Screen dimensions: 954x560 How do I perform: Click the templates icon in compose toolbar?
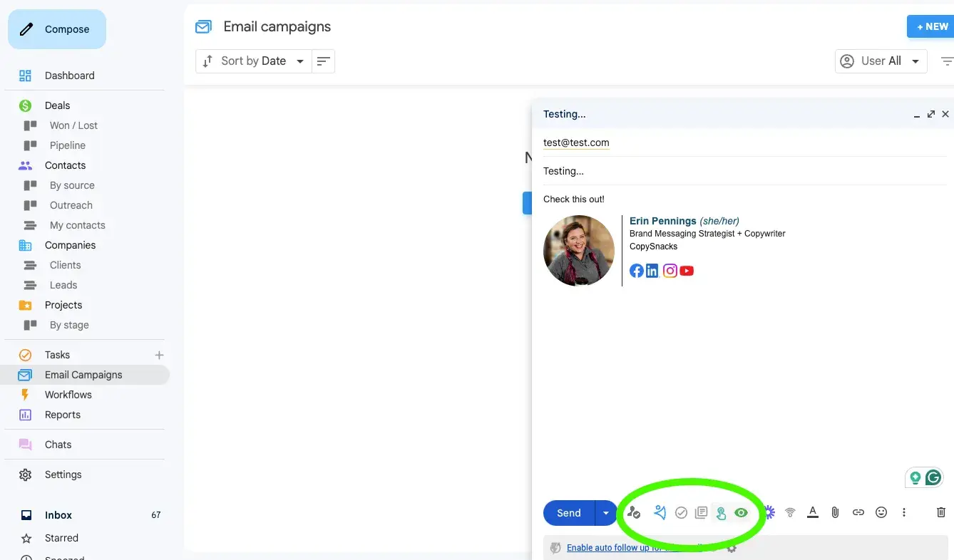point(701,512)
